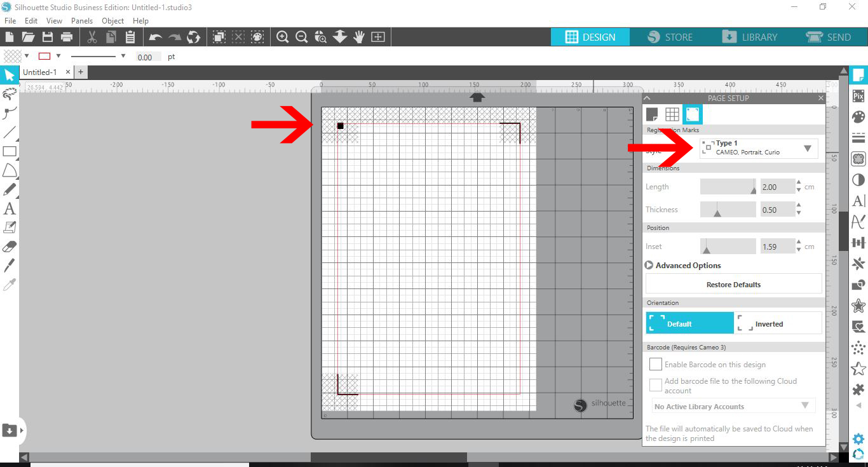Paste using the clipboard icon
The image size is (868, 467).
pos(130,37)
